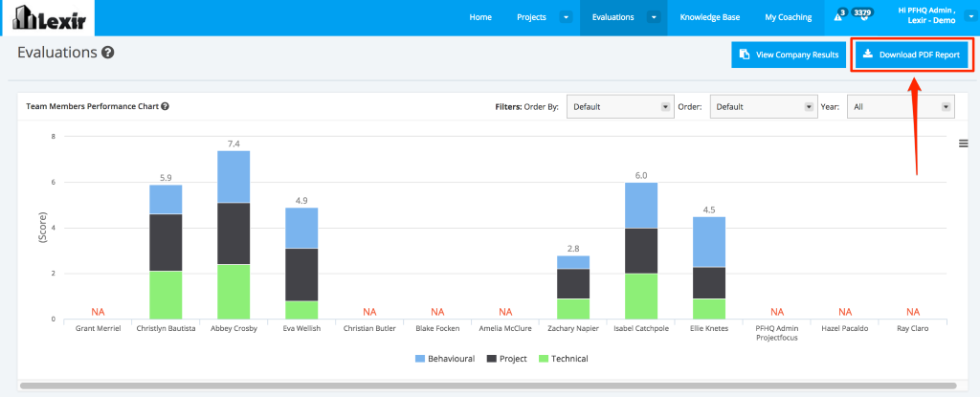Open the chart hamburger context menu
The height and width of the screenshot is (397, 980).
(x=963, y=143)
